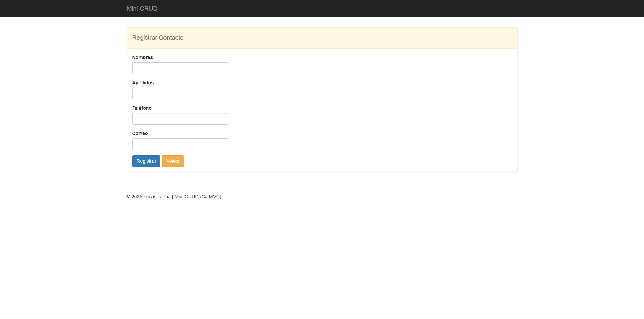The height and width of the screenshot is (319, 644).
Task: Place cursor in the Correo field
Action: (180, 144)
